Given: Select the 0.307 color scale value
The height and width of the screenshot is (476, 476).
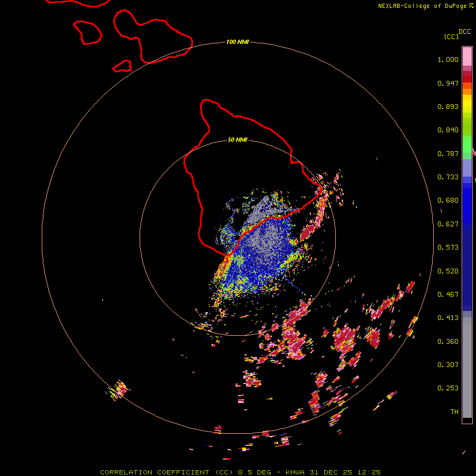Looking at the screenshot, I should pyautogui.click(x=448, y=364).
